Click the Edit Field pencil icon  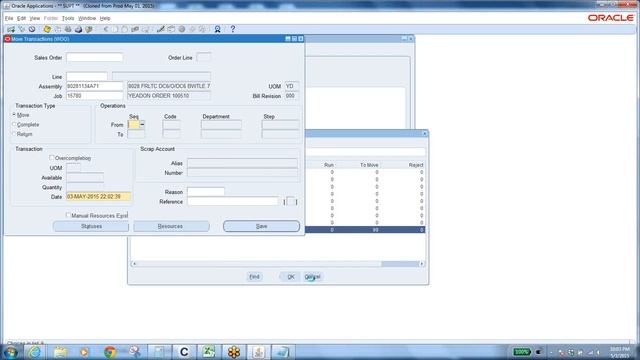(160, 29)
